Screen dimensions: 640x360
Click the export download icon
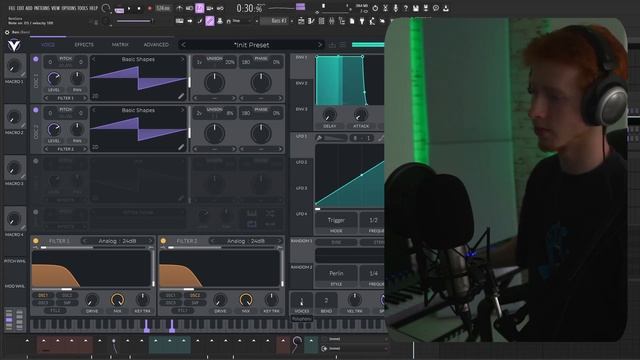446,8
